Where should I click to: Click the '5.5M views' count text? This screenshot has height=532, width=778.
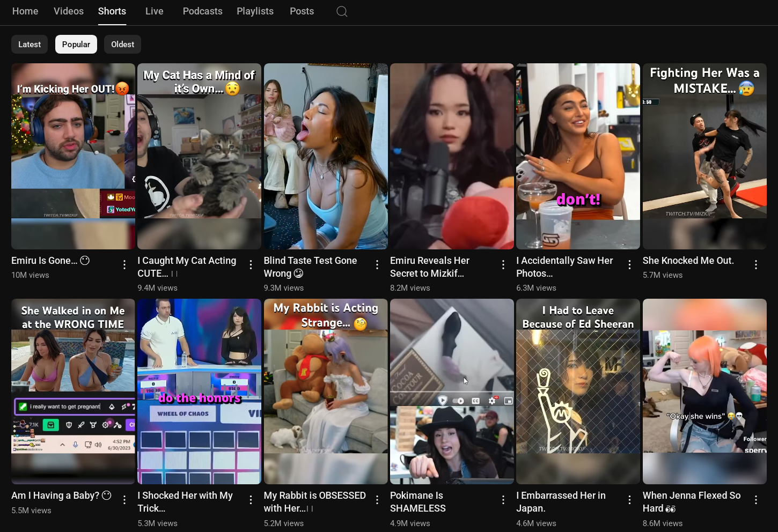pyautogui.click(x=31, y=511)
